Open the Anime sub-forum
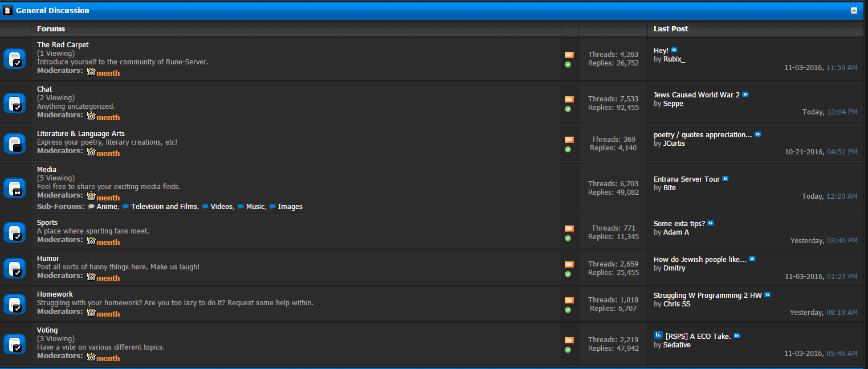868x369 pixels. 107,207
